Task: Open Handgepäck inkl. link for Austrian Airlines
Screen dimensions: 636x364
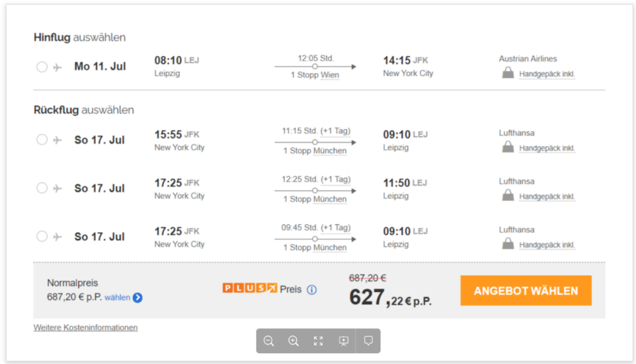Action: (x=547, y=74)
